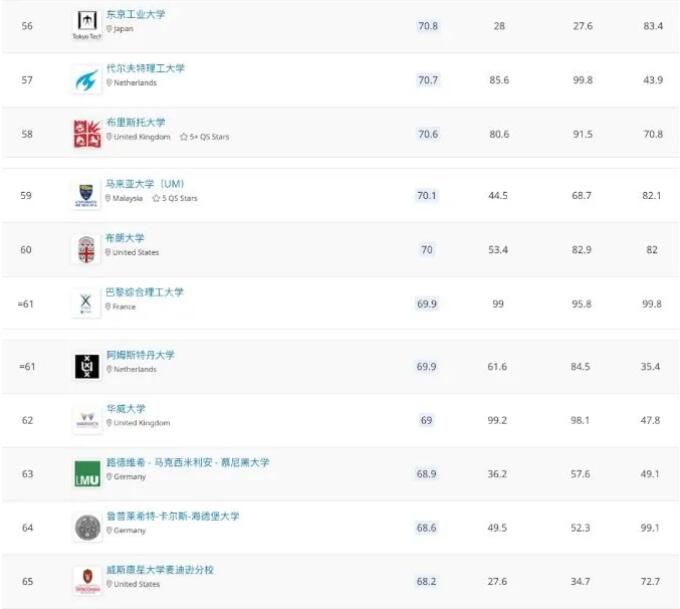Click the green LMU logo
Screen dimensions: 680x609
click(x=87, y=474)
